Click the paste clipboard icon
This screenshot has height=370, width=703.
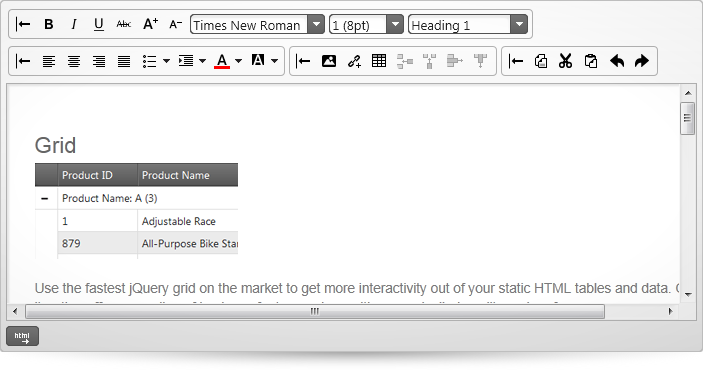pos(591,61)
